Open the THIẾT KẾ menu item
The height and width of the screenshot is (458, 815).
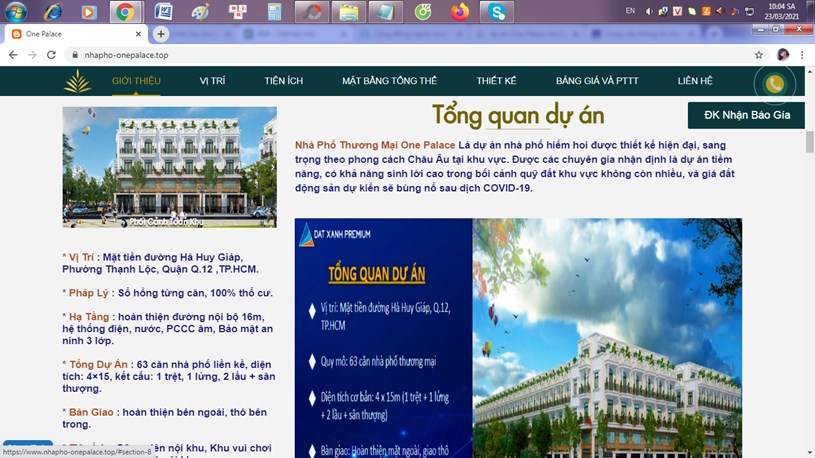pyautogui.click(x=496, y=81)
